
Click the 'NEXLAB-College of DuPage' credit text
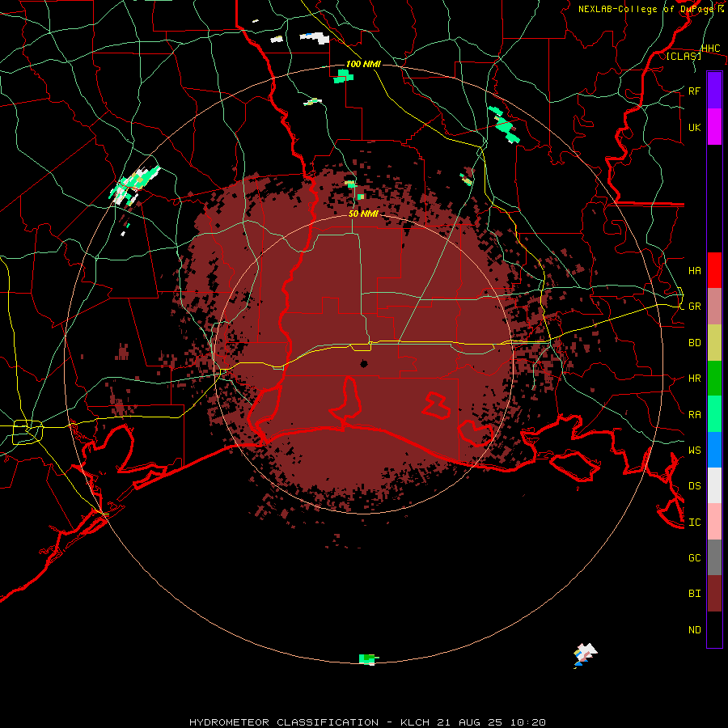[646, 9]
